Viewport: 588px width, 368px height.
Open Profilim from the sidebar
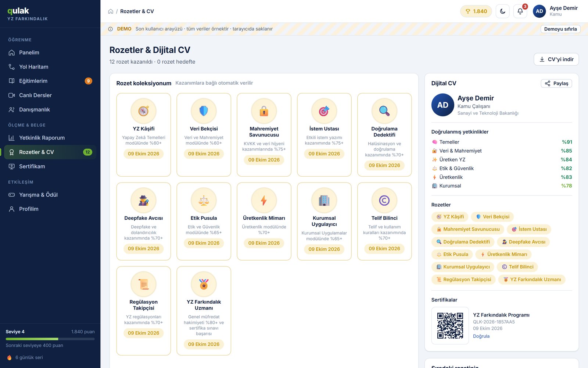[50, 209]
